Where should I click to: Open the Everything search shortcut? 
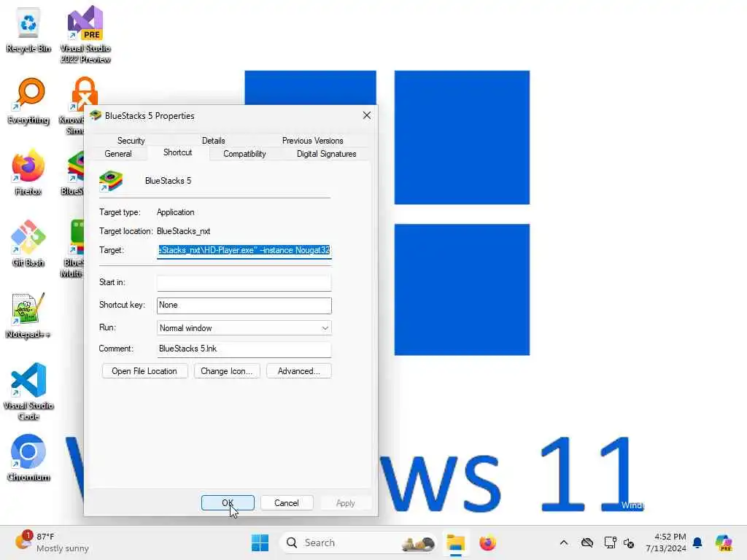pos(28,101)
